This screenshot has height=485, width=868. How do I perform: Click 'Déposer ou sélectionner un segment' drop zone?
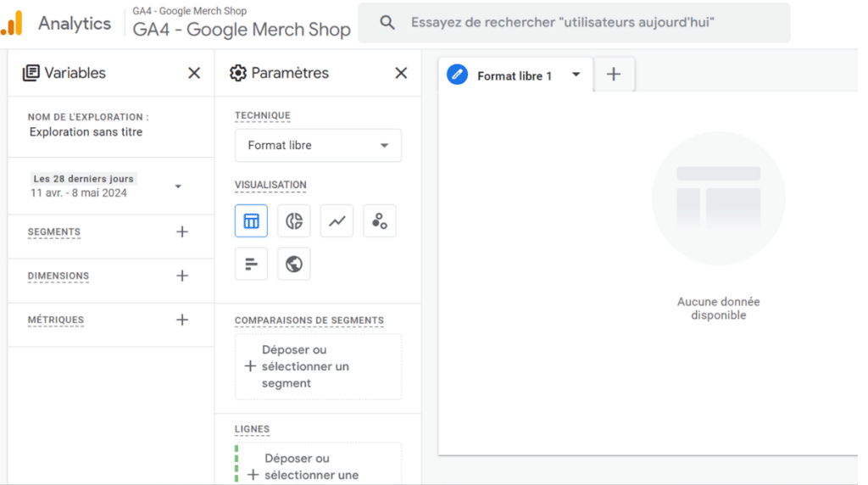(x=318, y=366)
